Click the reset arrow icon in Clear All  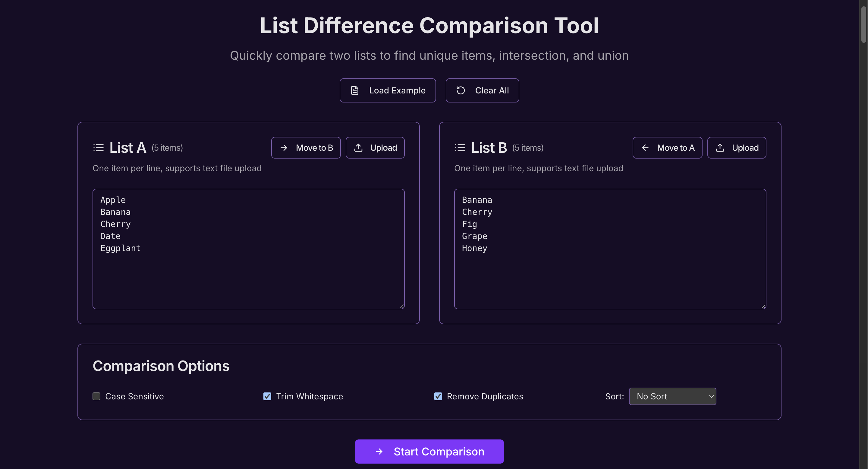[x=460, y=90]
